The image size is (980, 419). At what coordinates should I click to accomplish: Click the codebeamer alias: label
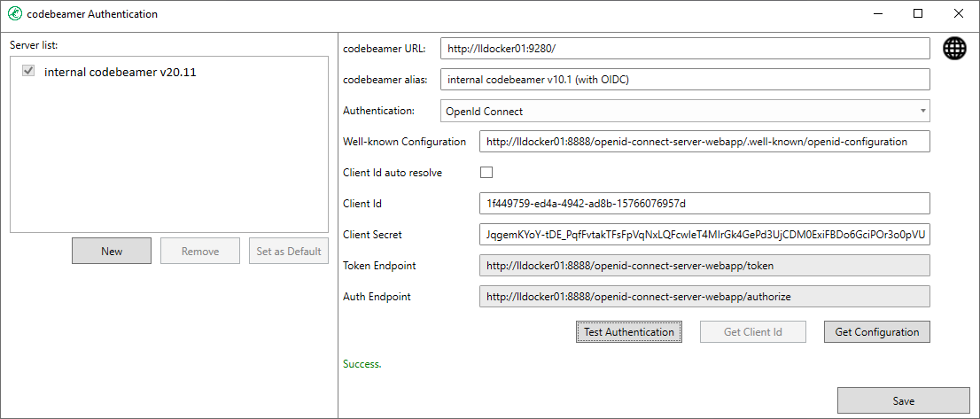(385, 80)
